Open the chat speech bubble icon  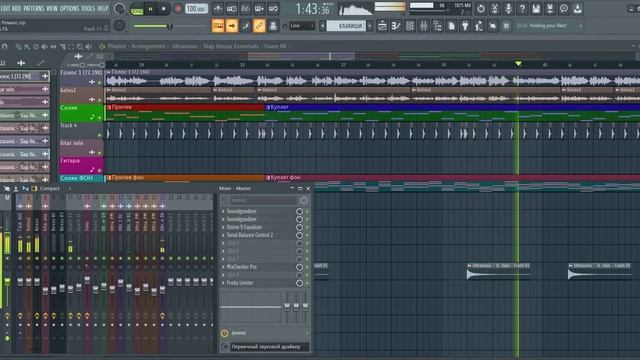click(564, 8)
